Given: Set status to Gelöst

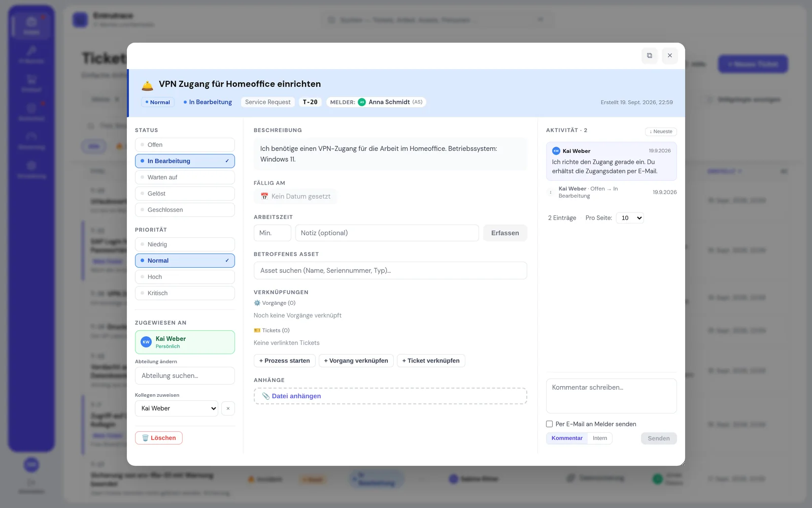Looking at the screenshot, I should coord(185,194).
